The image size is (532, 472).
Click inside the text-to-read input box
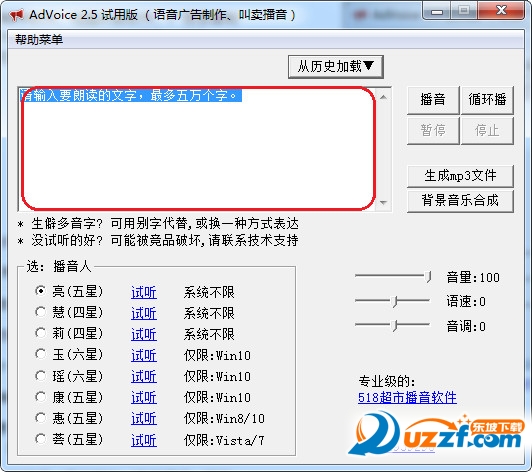click(x=197, y=149)
